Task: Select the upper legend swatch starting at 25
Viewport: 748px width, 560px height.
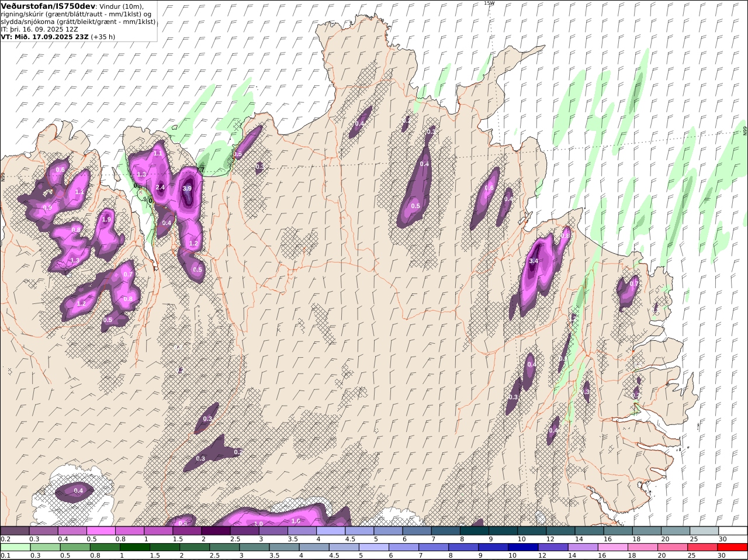Action: pyautogui.click(x=704, y=531)
